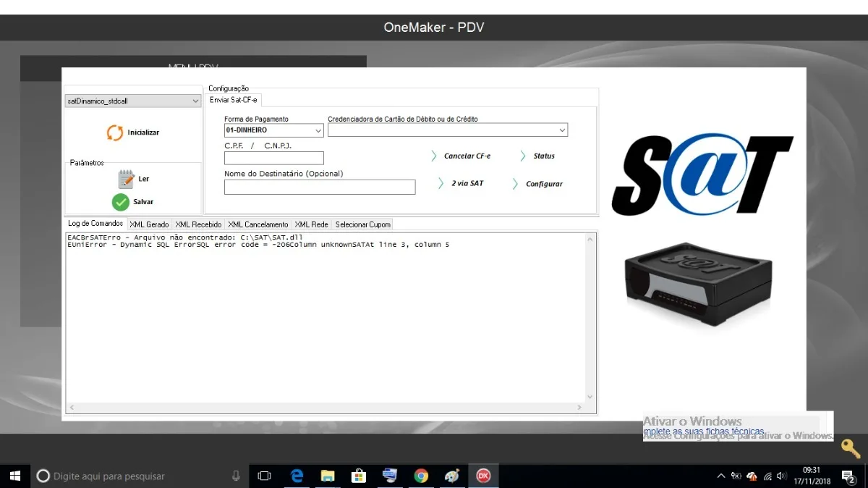
Task: Click the golden key icon
Action: pos(851,448)
